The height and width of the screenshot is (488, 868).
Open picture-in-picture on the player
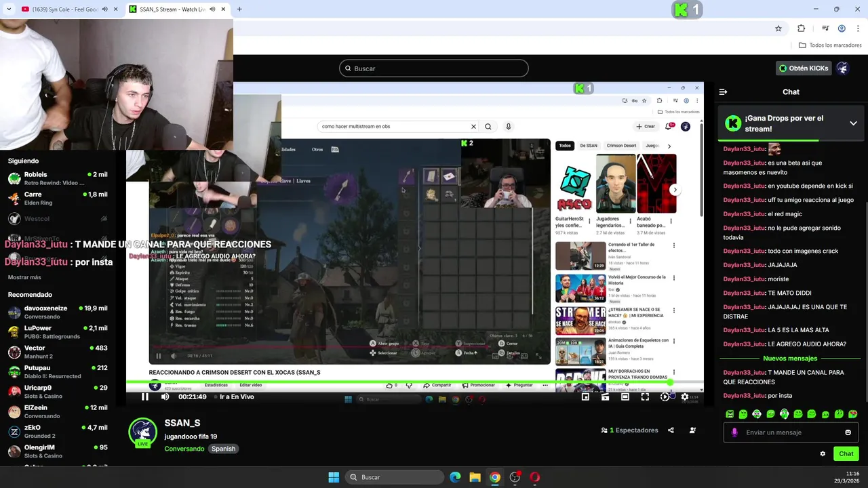click(x=585, y=396)
